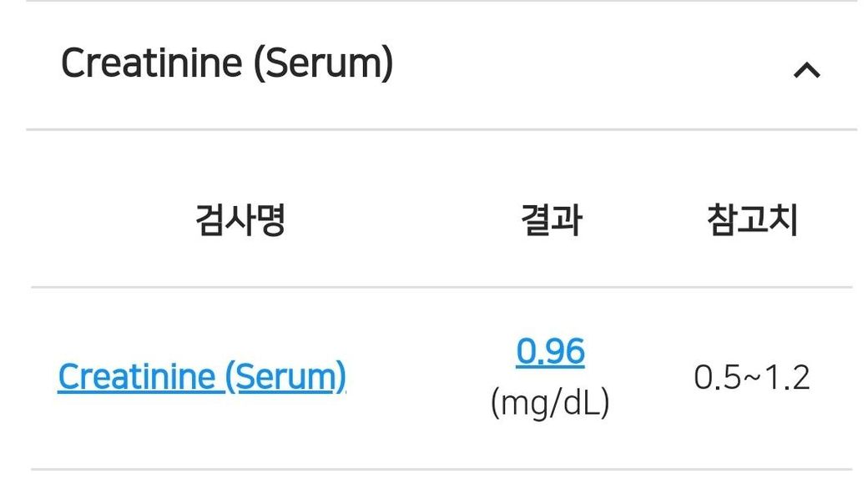Click the (mg/dL) unit label
868x483 pixels.
(x=551, y=403)
